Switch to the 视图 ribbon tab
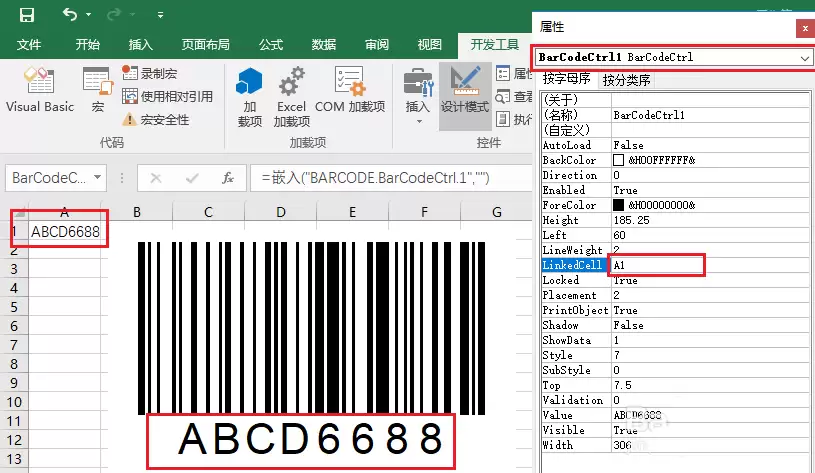Image resolution: width=815 pixels, height=473 pixels. 429,45
